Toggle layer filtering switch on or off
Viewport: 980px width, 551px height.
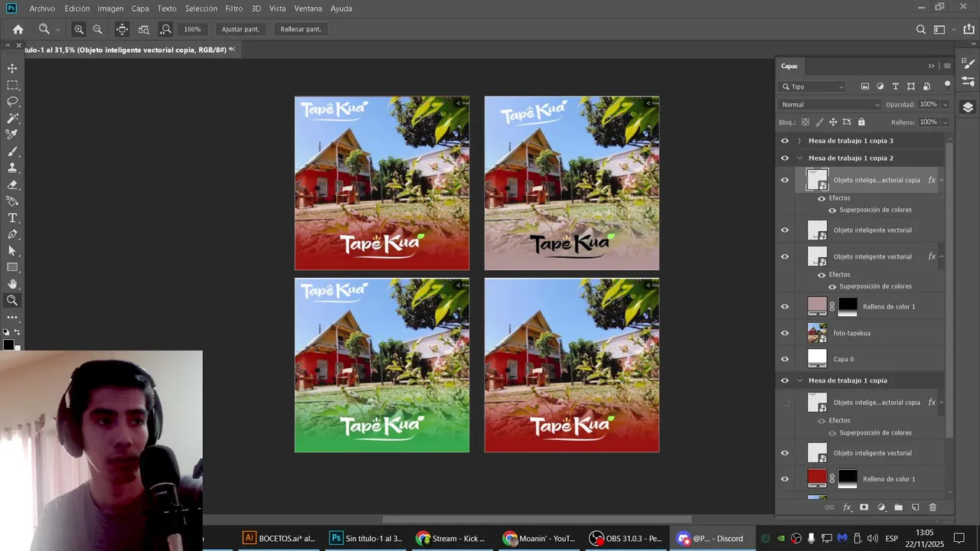tap(947, 85)
